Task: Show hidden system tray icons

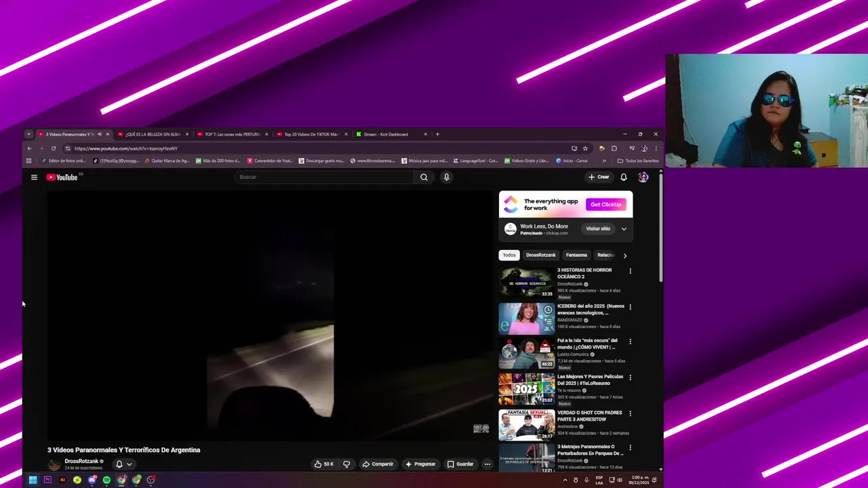Action: pyautogui.click(x=565, y=480)
